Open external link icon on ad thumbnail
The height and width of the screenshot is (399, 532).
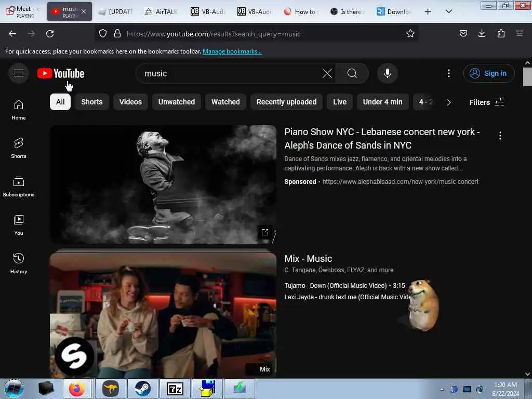(x=264, y=232)
